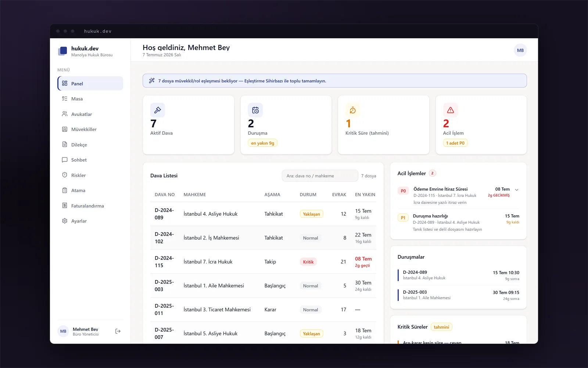
Task: Click the Ayarlar gear icon
Action: [x=65, y=221]
